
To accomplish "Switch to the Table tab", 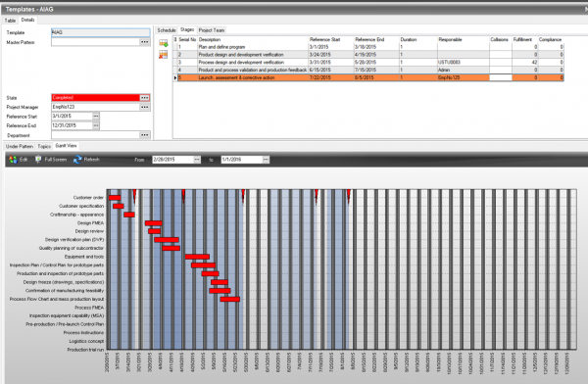I will coord(10,21).
